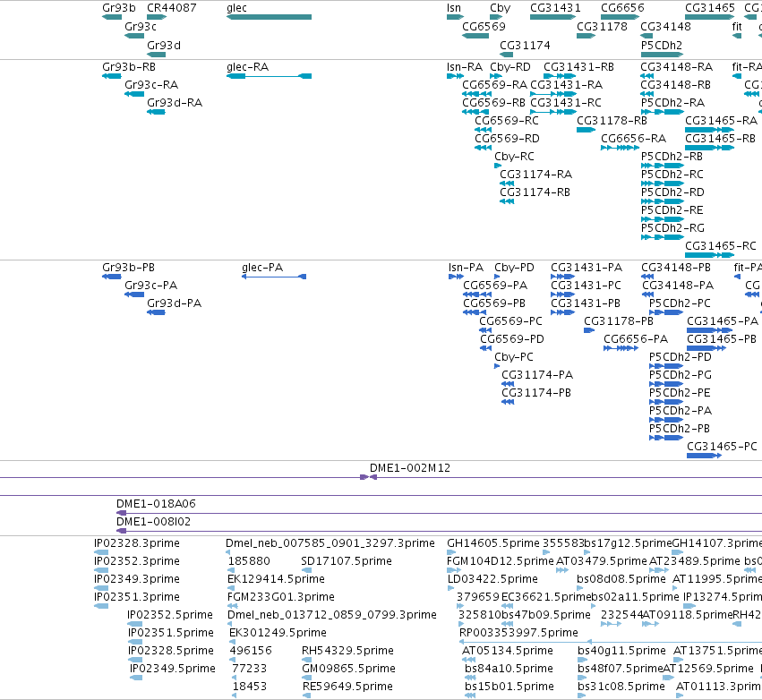Select the Gr93d-RA transcript label

(175, 103)
